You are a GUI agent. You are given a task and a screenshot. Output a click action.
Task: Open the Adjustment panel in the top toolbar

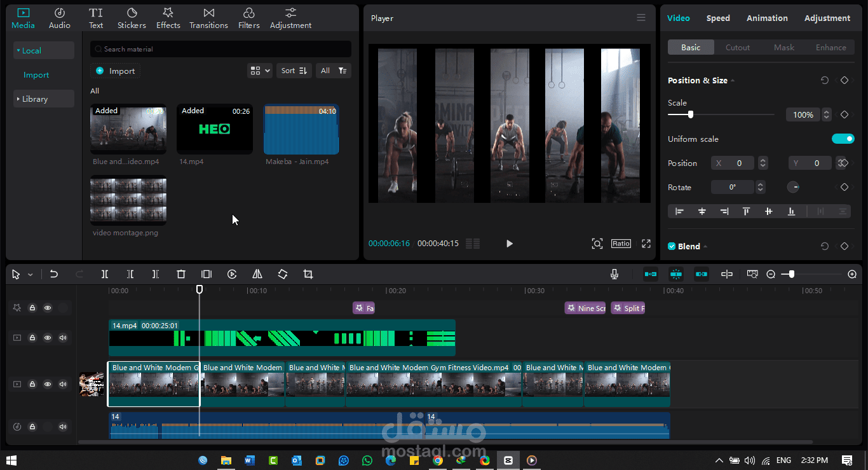[x=290, y=18]
